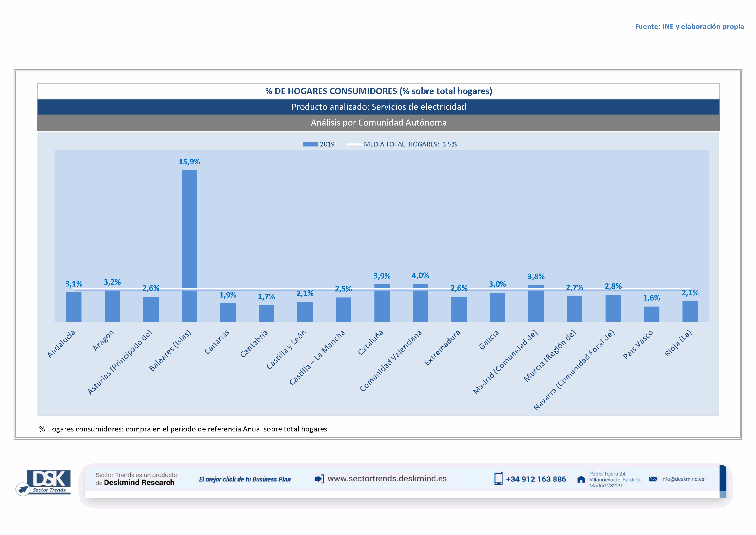
Task: Click the white MEDIA TOTAL HOGARES legend line
Action: point(354,144)
